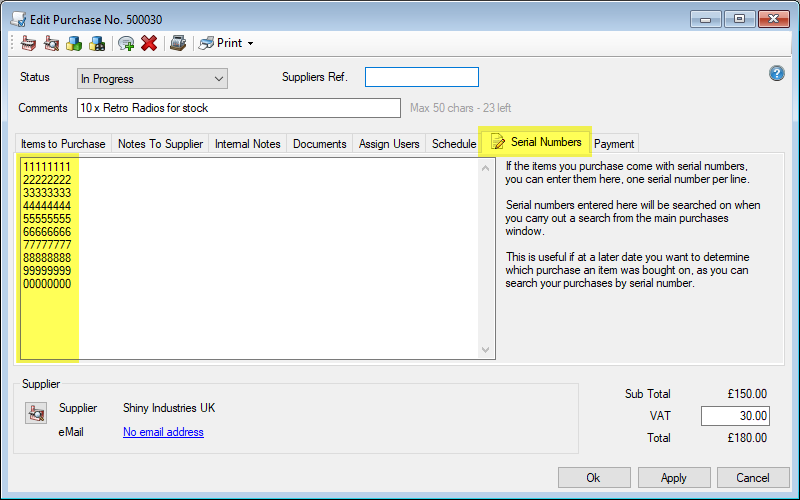The height and width of the screenshot is (500, 800).
Task: Open the Status dropdown showing In Progress
Action: point(152,79)
